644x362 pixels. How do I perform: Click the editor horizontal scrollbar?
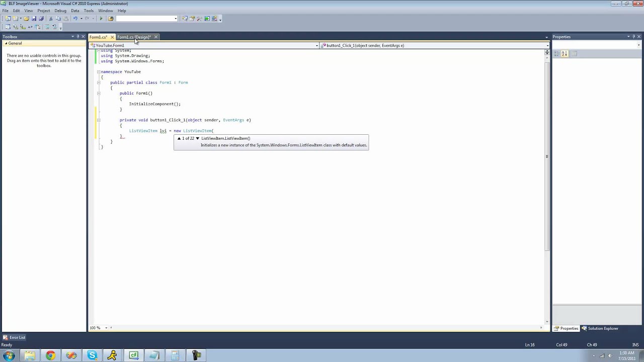click(x=326, y=328)
